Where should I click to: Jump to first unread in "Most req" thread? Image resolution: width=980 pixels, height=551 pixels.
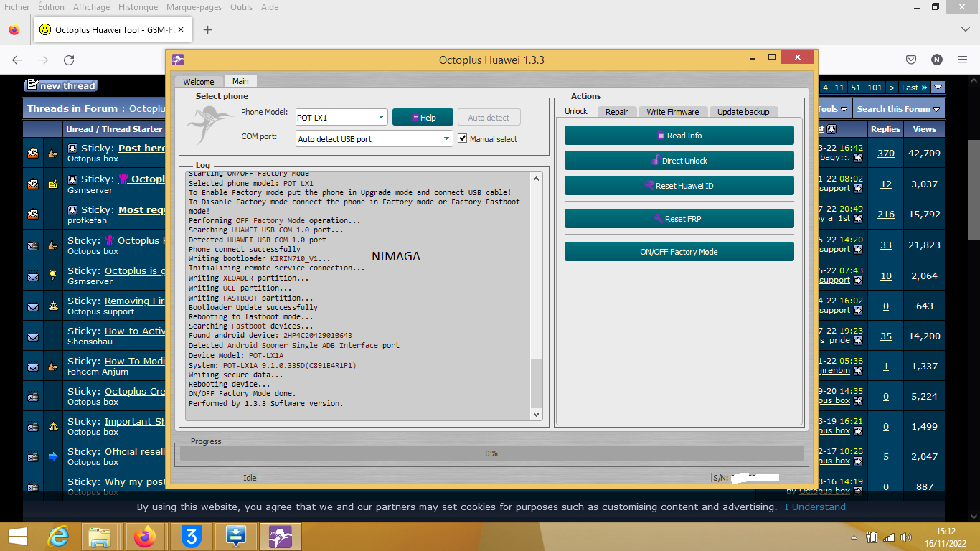tap(72, 210)
